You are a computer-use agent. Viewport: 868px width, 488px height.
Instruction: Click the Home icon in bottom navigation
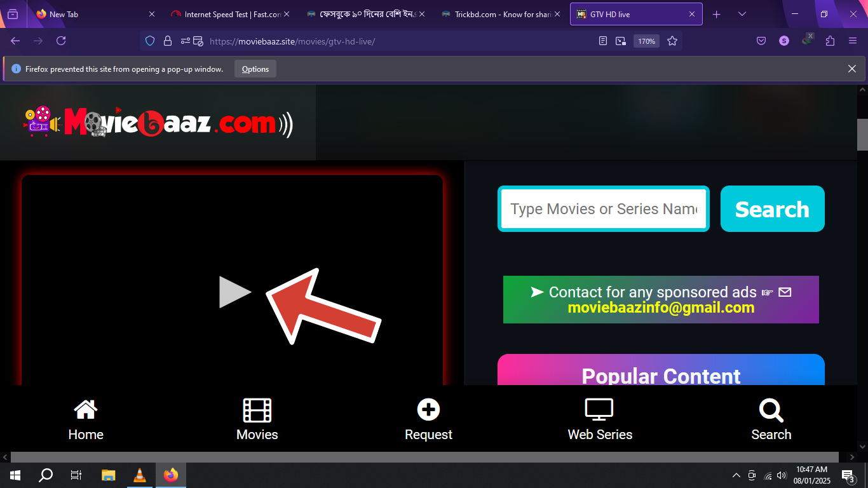tap(86, 410)
